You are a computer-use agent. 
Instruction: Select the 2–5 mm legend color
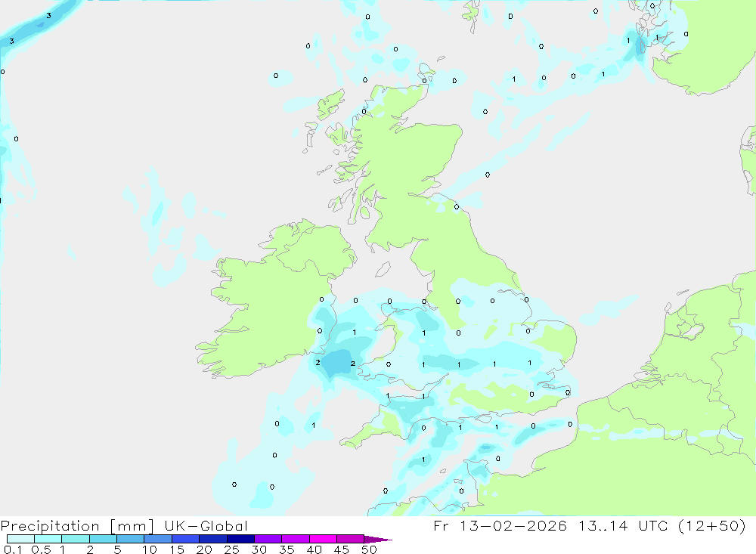tap(103, 539)
